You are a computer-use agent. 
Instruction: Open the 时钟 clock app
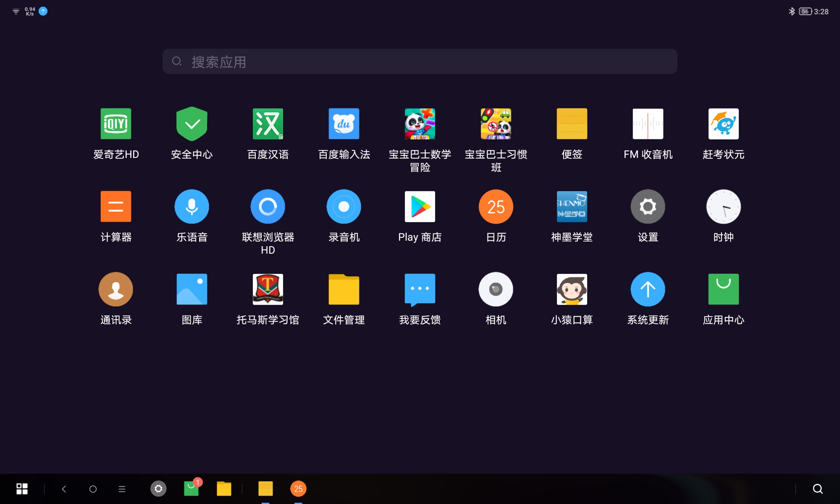(x=724, y=206)
